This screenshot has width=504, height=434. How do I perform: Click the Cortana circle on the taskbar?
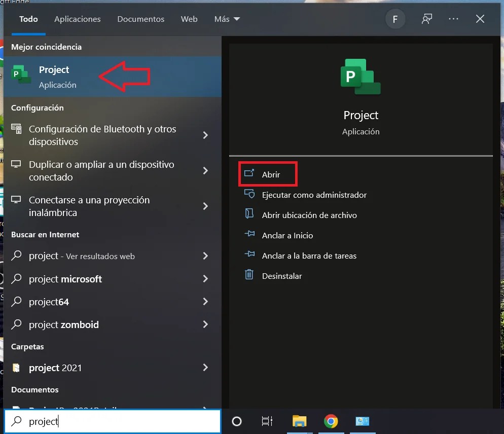(237, 421)
